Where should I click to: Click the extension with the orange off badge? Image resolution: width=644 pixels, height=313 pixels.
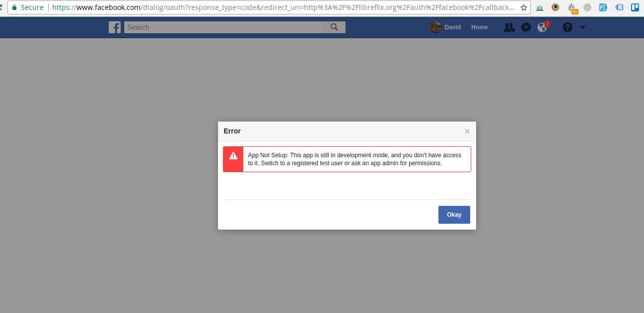(x=572, y=8)
